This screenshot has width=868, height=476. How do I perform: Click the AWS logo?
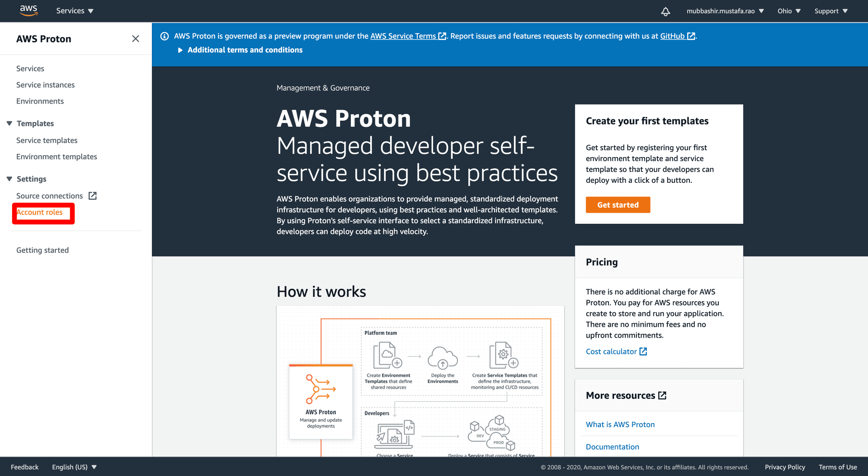(x=28, y=11)
